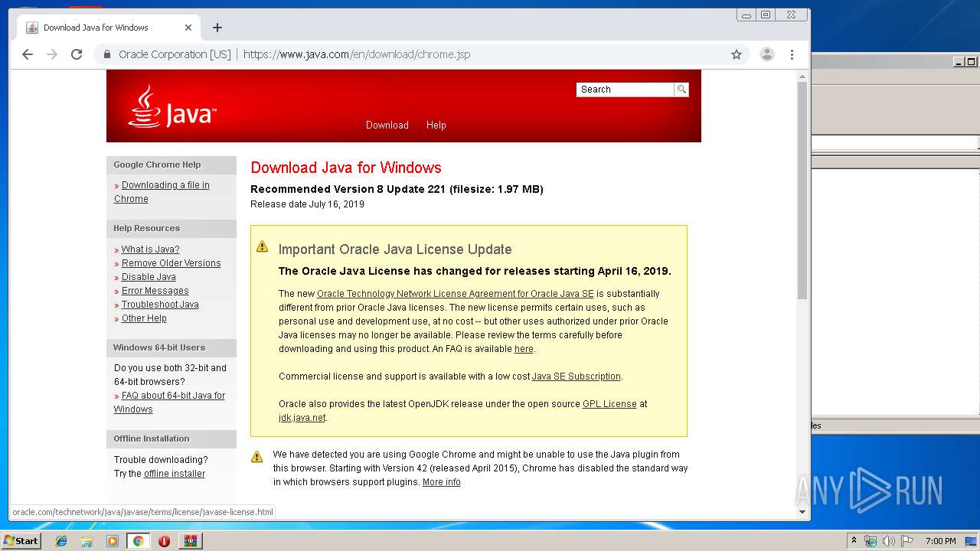Open the Windows Start menu
Viewport: 980px width, 551px height.
(x=21, y=540)
